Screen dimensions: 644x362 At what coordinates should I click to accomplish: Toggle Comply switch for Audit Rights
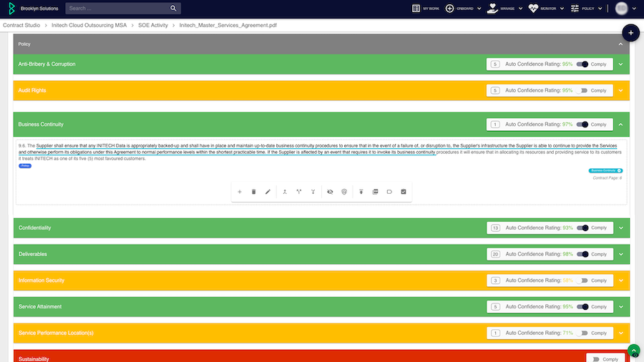coord(582,90)
